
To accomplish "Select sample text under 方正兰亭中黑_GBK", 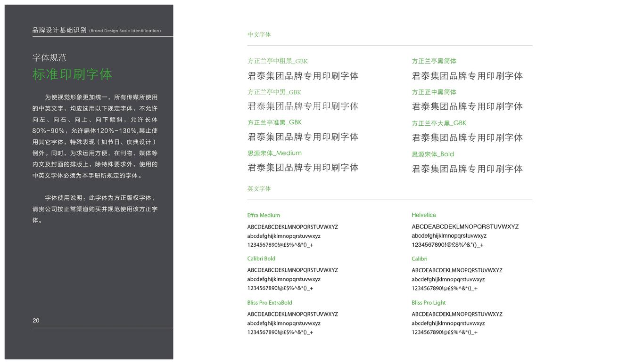I will (x=303, y=106).
